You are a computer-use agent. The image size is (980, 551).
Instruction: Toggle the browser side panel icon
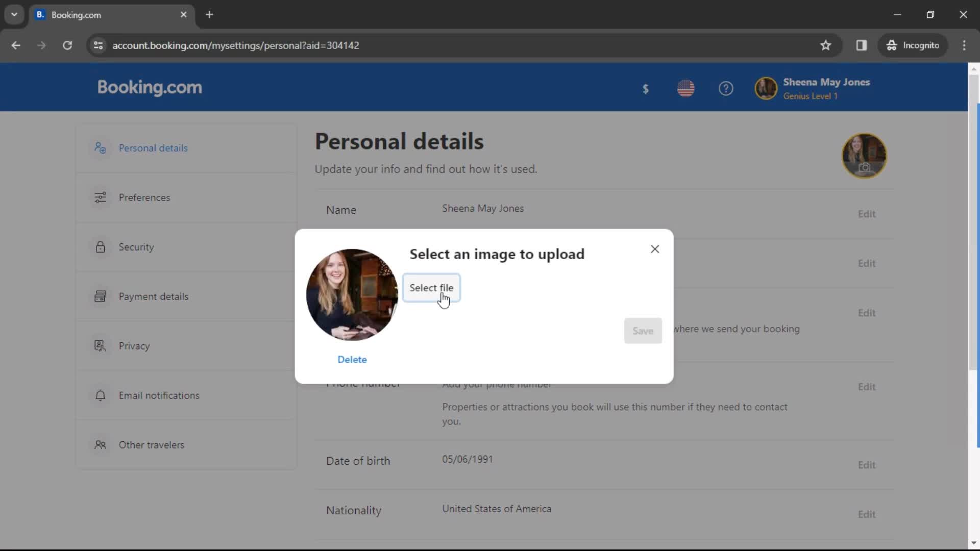pos(862,45)
